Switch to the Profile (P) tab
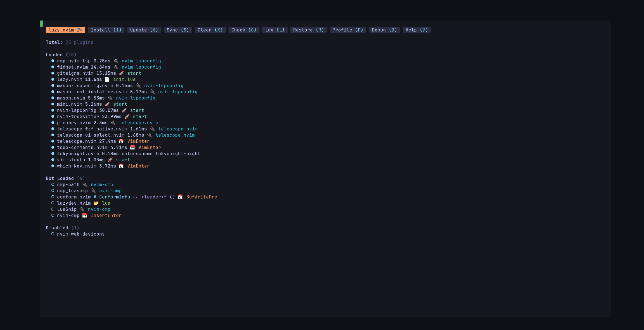644x330 pixels. pos(348,30)
